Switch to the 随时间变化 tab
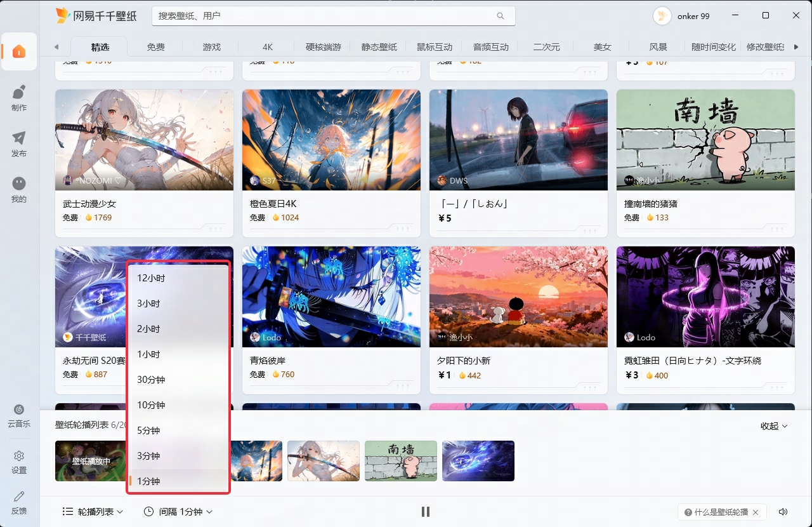The image size is (812, 527). pyautogui.click(x=714, y=47)
